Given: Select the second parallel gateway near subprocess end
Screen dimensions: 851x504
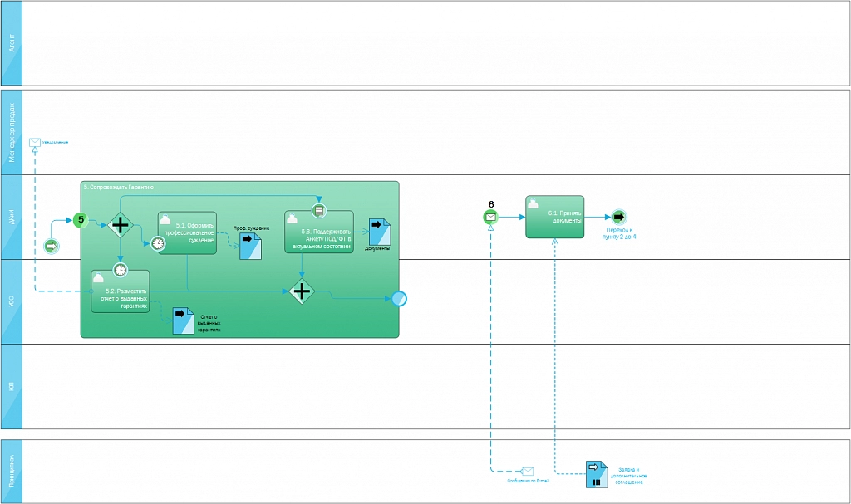Looking at the screenshot, I should coord(301,291).
